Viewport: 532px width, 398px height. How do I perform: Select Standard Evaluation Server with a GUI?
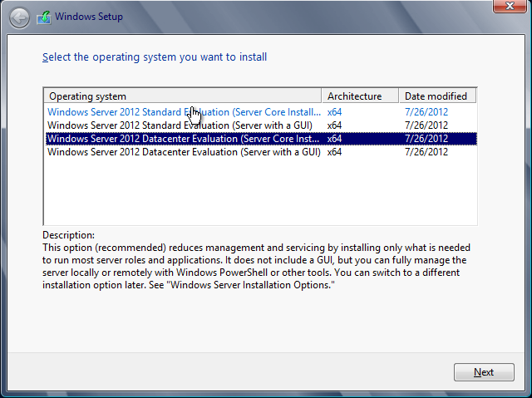click(261, 125)
